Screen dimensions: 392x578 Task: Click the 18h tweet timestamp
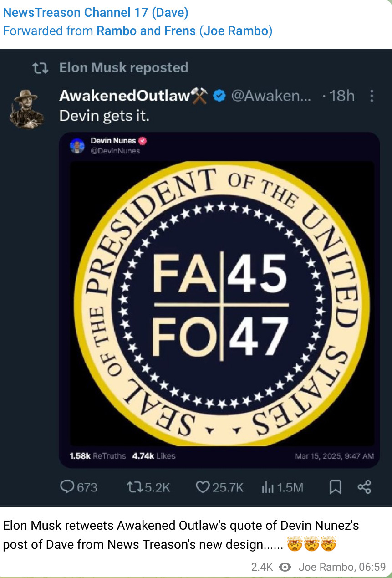coord(341,96)
